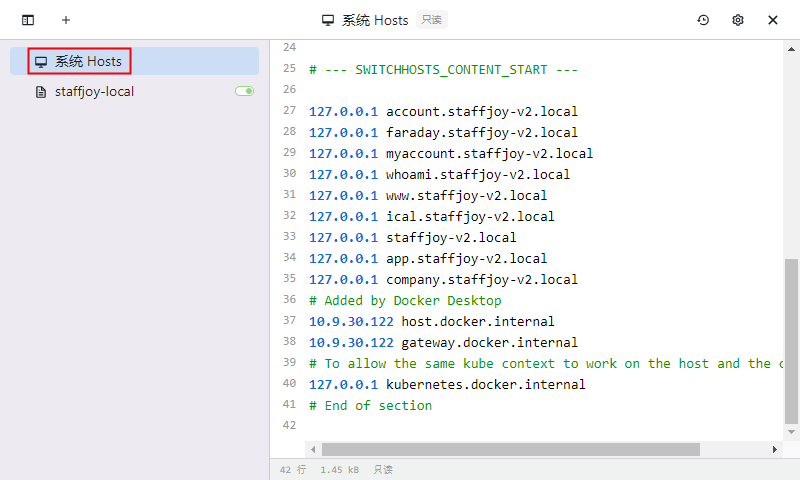Click the 系统 Hosts title text
This screenshot has height=480, width=800.
click(x=375, y=20)
